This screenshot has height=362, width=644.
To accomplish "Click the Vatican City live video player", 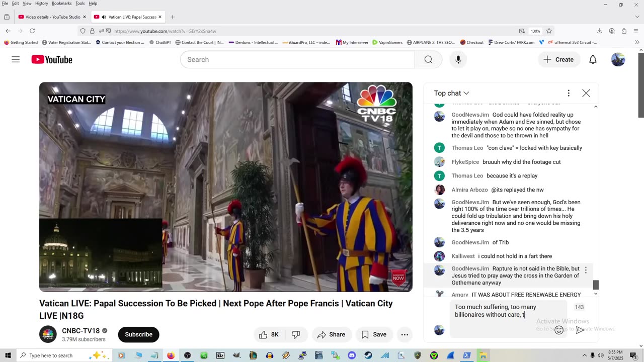I will pyautogui.click(x=226, y=187).
